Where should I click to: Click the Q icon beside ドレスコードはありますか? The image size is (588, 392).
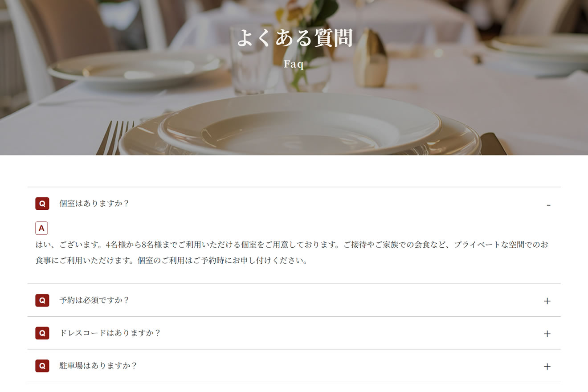coord(42,333)
